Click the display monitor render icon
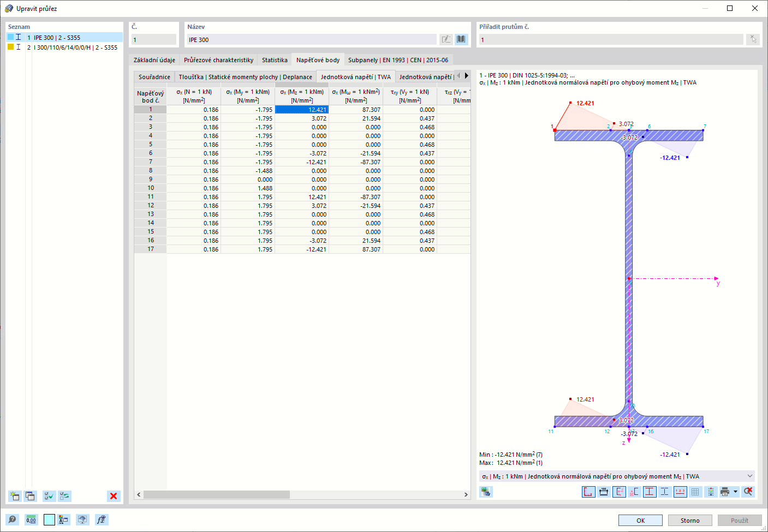The width and height of the screenshot is (768, 532). pyautogui.click(x=82, y=519)
